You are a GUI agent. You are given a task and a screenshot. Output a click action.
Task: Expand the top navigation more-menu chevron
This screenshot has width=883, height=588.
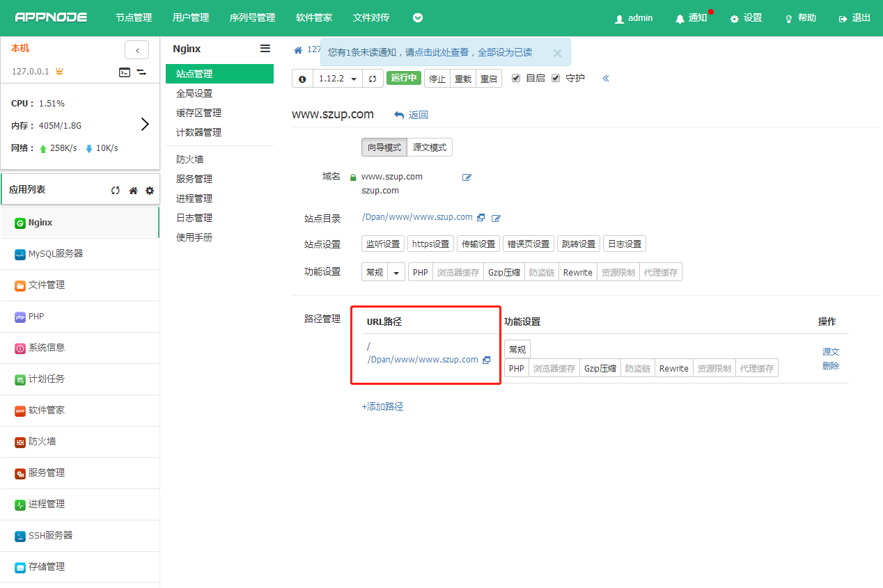coord(418,18)
